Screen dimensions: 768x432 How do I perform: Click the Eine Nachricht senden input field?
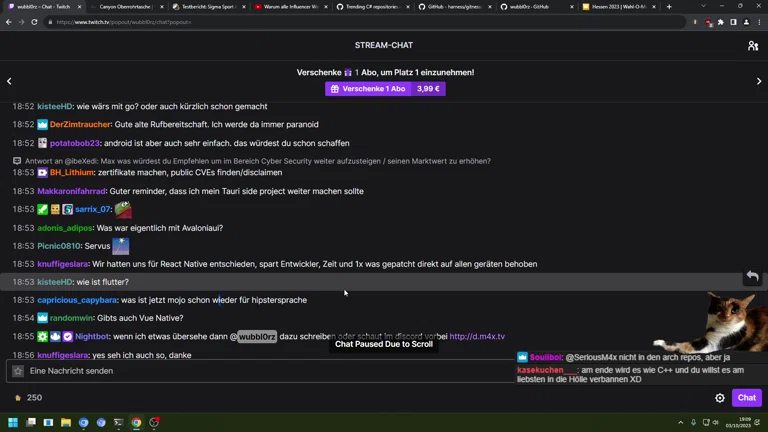point(260,371)
